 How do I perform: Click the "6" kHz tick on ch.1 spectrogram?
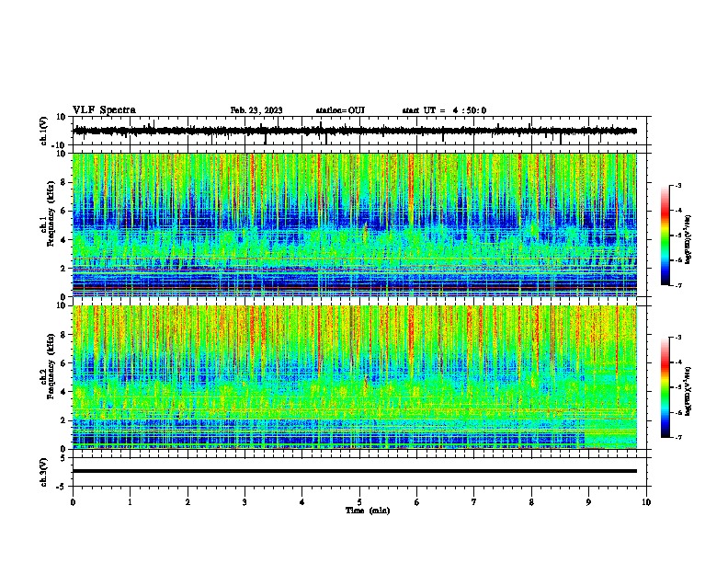pyautogui.click(x=64, y=211)
